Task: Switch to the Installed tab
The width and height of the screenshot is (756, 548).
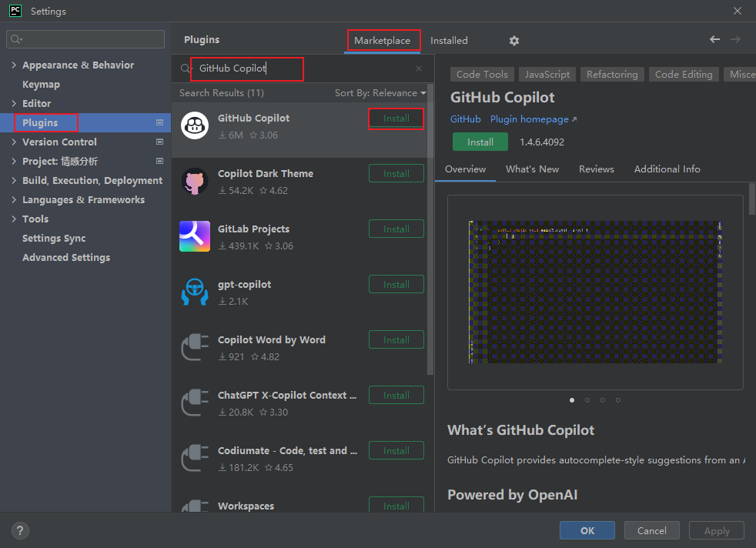Action: point(449,41)
